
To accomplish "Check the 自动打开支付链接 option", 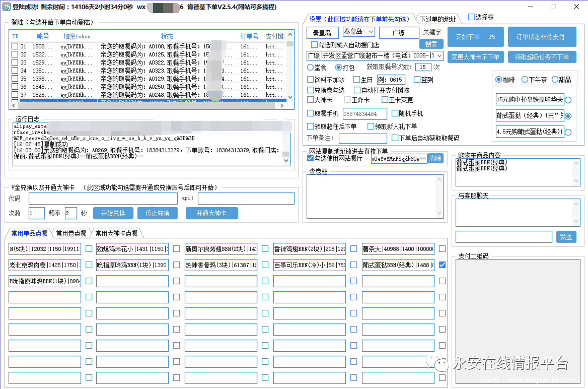I will 357,90.
